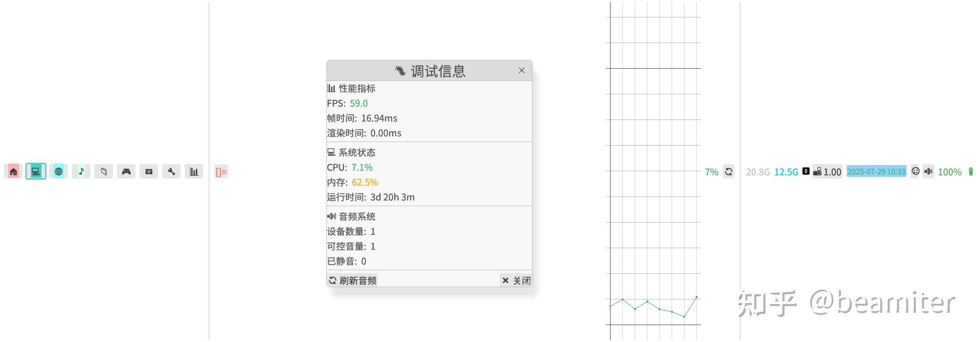Switch to the home workspace icon
The image size is (980, 342).
click(x=12, y=171)
